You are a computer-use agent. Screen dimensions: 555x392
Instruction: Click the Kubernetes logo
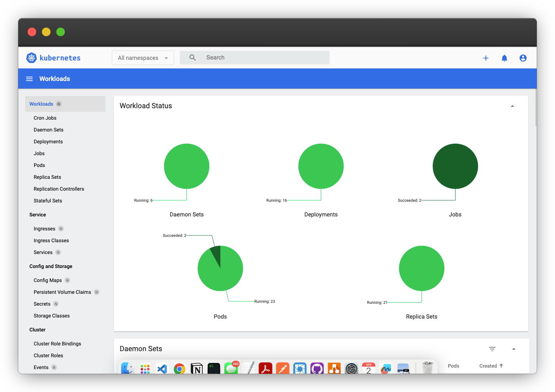(32, 58)
